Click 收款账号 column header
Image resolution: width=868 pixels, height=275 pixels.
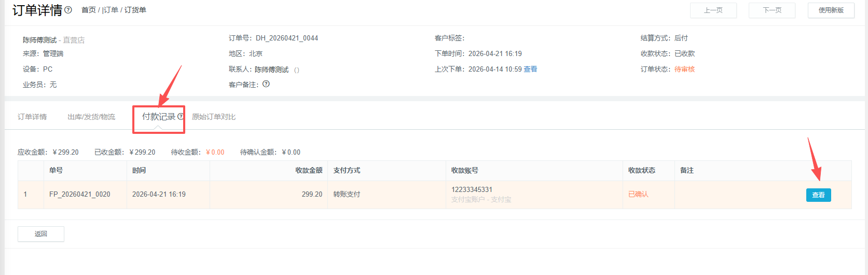tap(465, 170)
